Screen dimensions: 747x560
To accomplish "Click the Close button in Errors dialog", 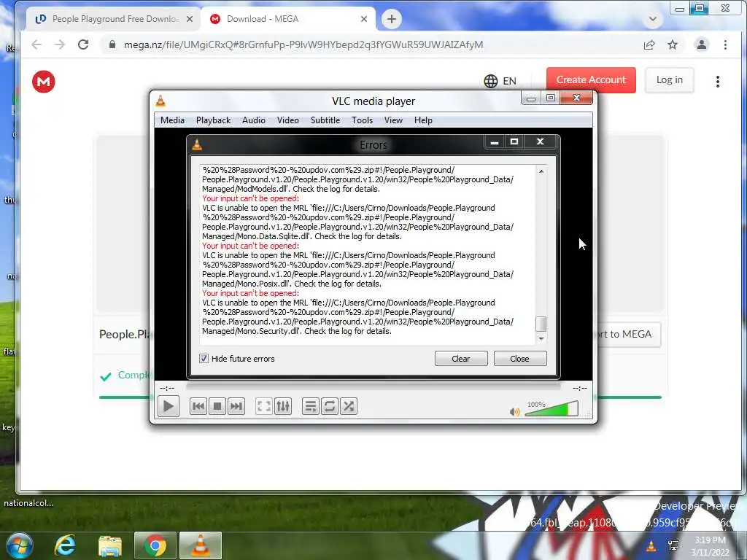I will click(x=520, y=359).
